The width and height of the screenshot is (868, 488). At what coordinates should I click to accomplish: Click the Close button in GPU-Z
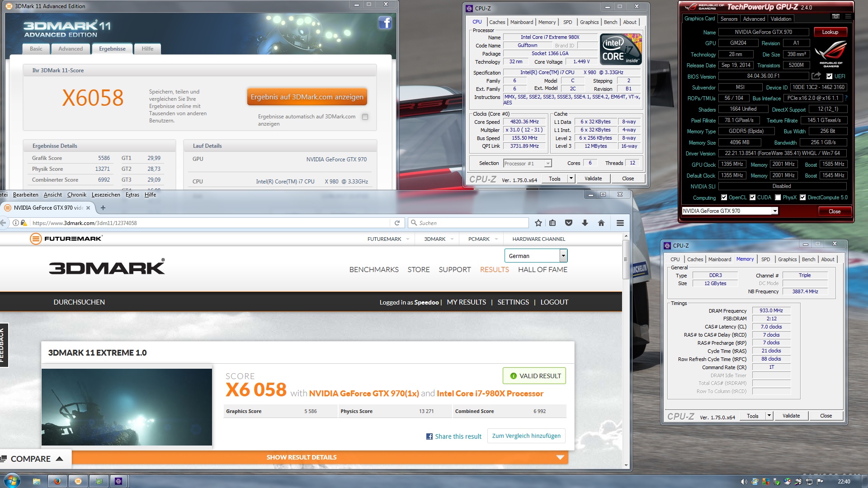click(x=835, y=211)
